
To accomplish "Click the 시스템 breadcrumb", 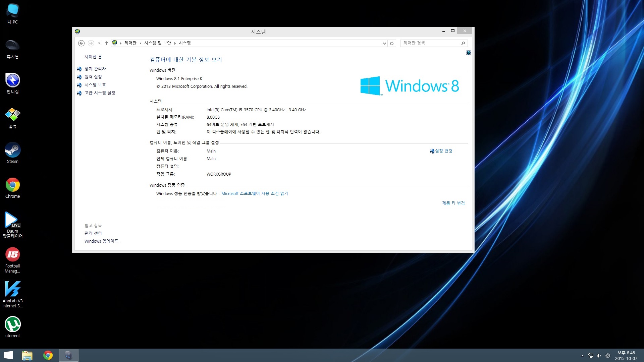I will (185, 43).
